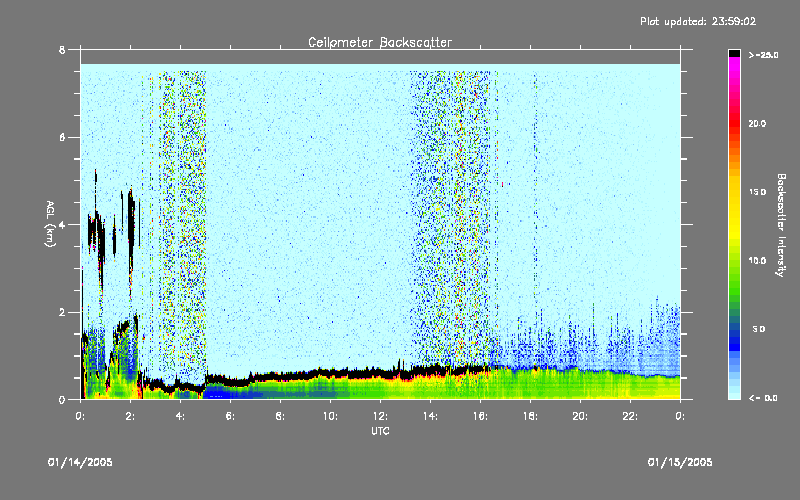Image resolution: width=800 pixels, height=500 pixels.
Task: Click the y-axis tick label 2
Action: pyautogui.click(x=62, y=312)
